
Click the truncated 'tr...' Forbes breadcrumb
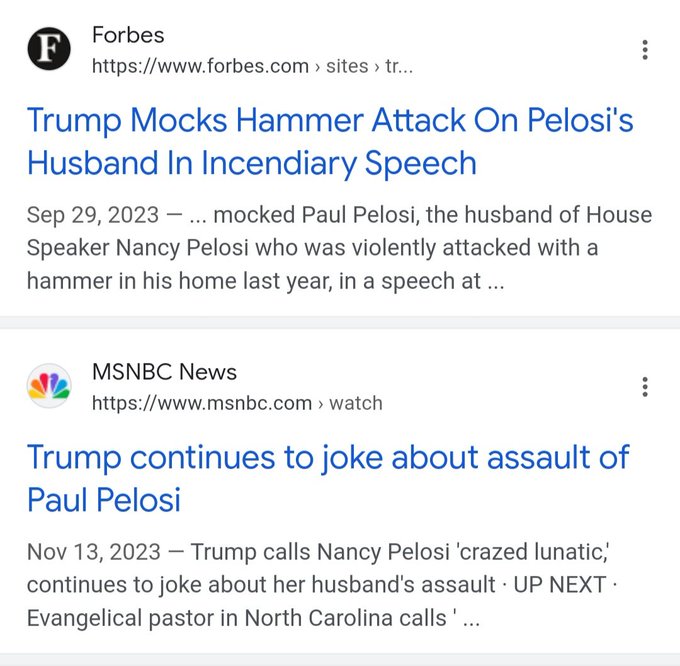(399, 66)
